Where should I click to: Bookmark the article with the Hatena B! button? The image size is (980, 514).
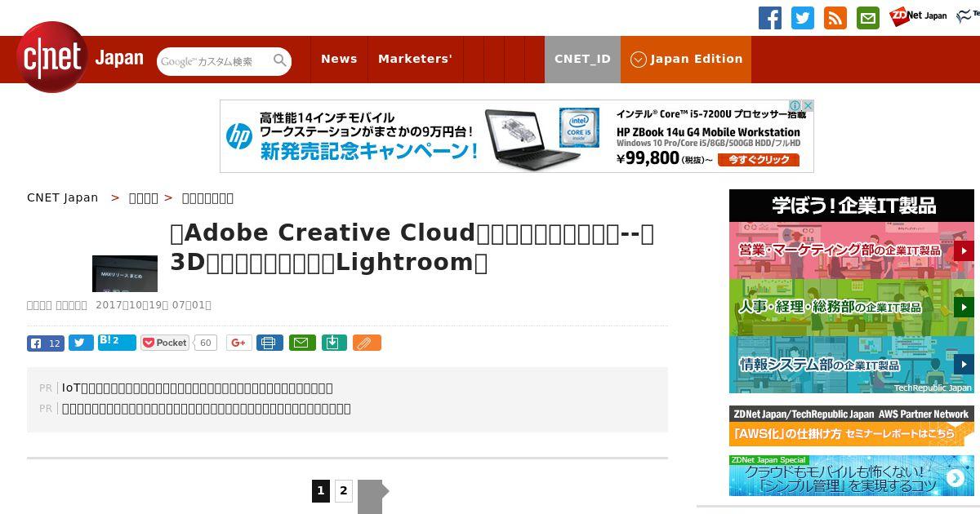(117, 343)
